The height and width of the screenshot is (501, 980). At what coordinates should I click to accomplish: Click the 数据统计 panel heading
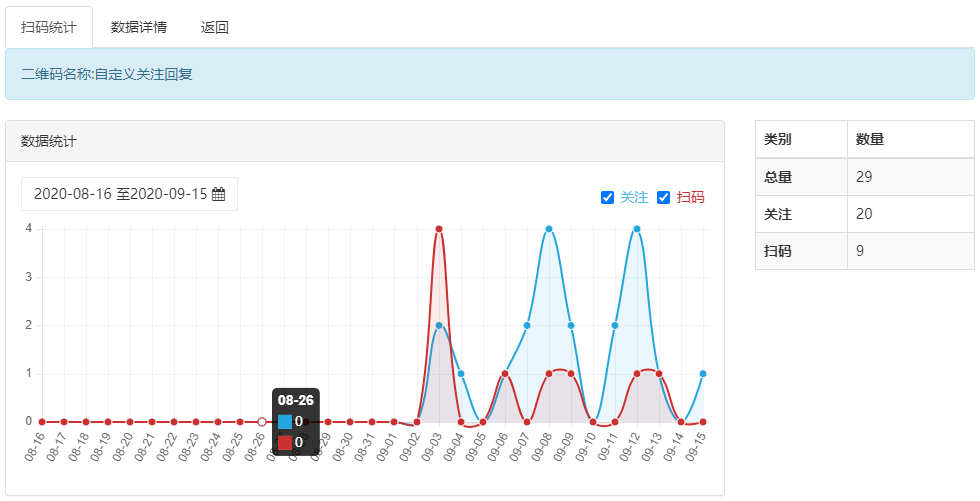coord(49,141)
